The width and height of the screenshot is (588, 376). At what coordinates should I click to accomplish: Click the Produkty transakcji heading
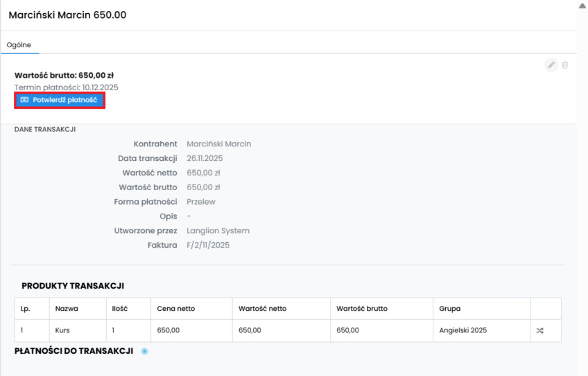pos(73,286)
